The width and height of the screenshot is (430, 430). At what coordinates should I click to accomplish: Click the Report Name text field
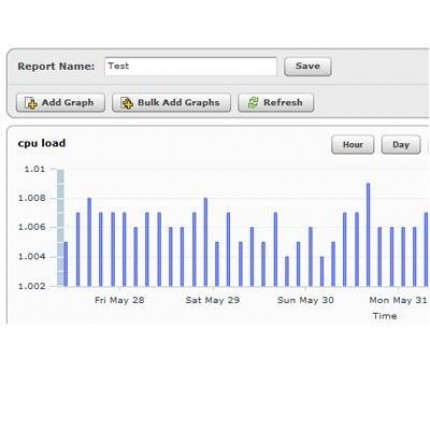[190, 66]
